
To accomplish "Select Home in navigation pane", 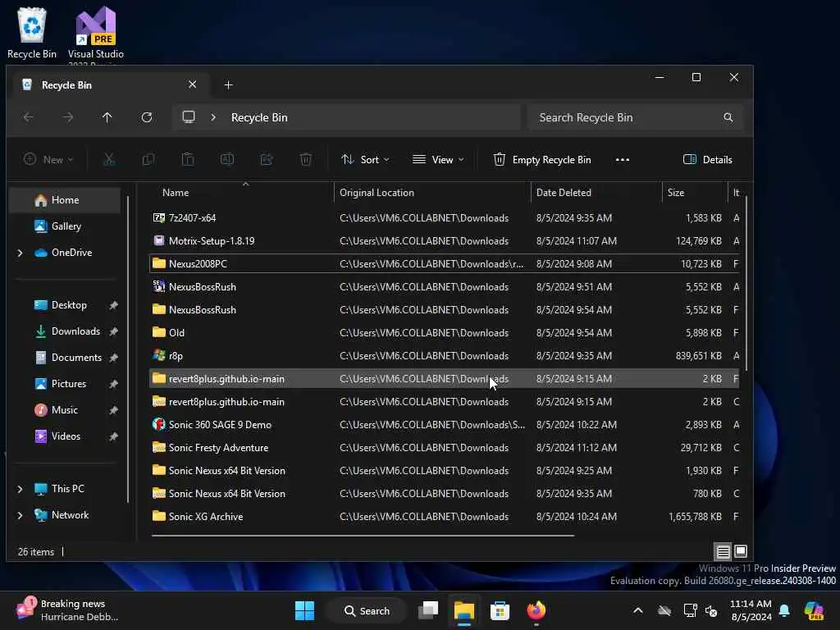I will 66,200.
